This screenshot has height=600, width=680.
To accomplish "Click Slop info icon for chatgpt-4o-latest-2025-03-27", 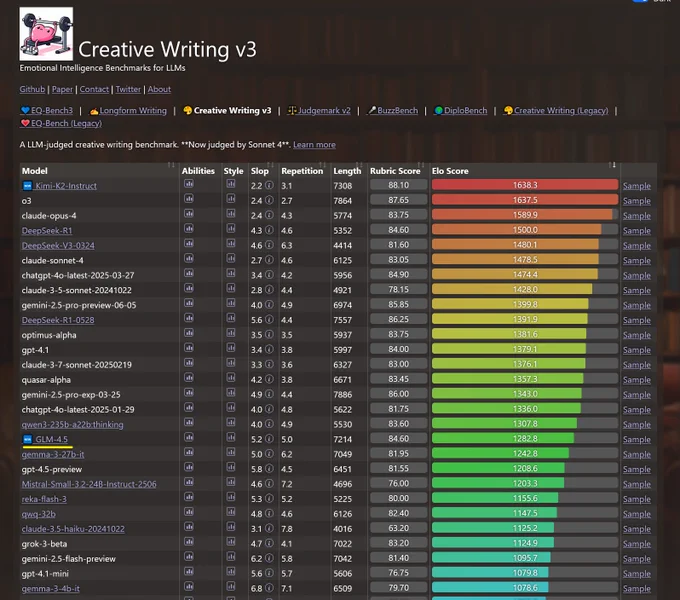I will pos(269,275).
